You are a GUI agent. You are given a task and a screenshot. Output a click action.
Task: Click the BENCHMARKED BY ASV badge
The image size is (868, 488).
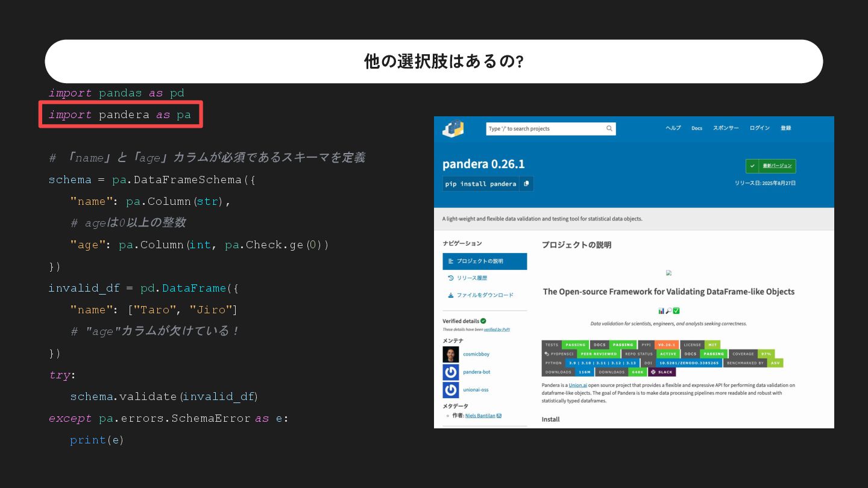753,363
